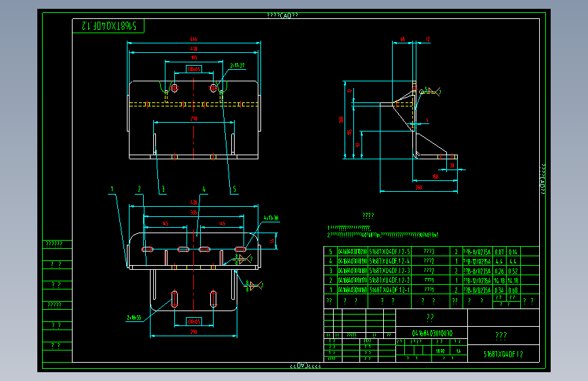
Task: Select the 193 dimension text
Action: 193,58
